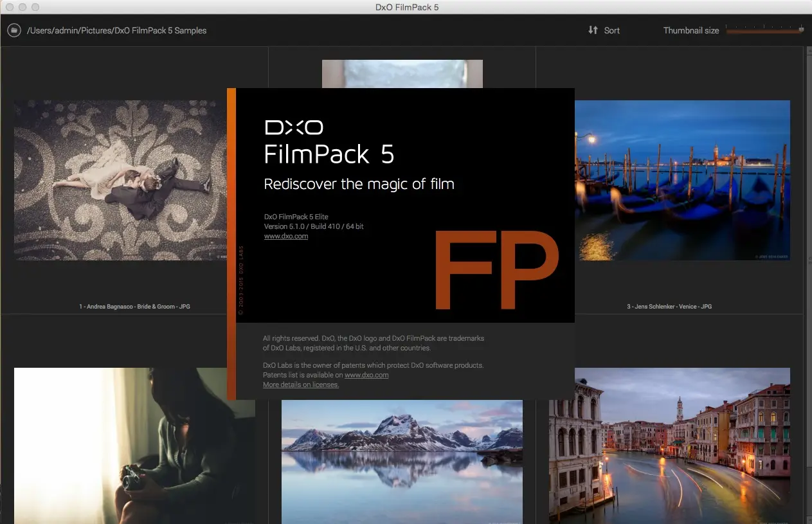Click the Sort button

tap(604, 30)
